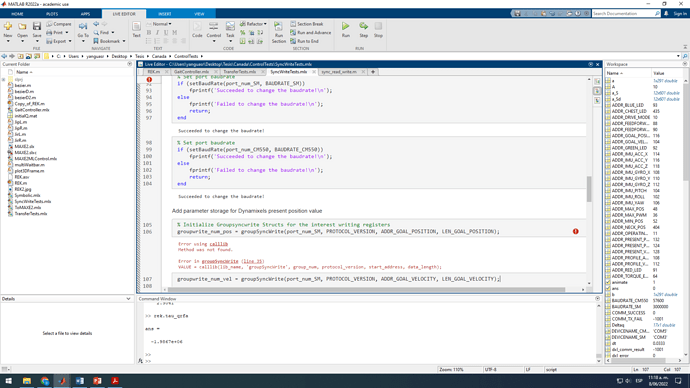690x388 pixels.
Task: Toggle underline text formatting
Action: pyautogui.click(x=166, y=33)
